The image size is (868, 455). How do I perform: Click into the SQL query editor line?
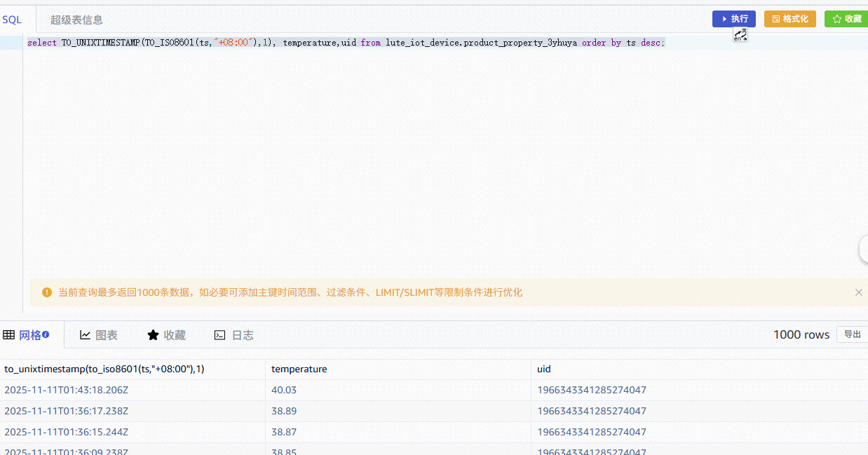pos(421,43)
